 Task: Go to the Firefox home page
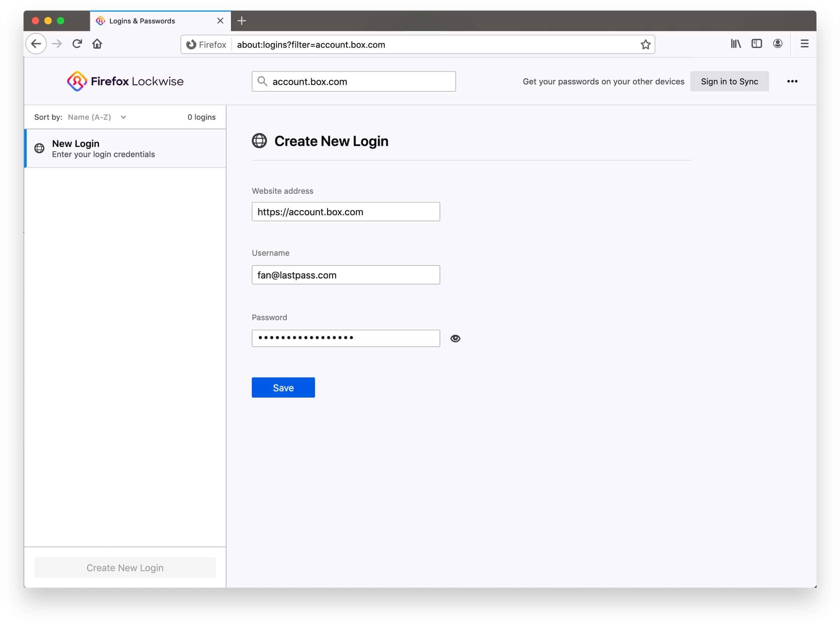[97, 44]
